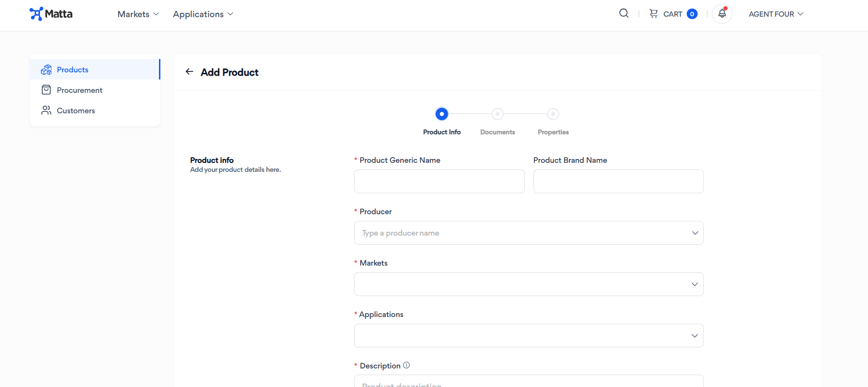868x387 pixels.
Task: Click the Description info icon
Action: pyautogui.click(x=406, y=365)
